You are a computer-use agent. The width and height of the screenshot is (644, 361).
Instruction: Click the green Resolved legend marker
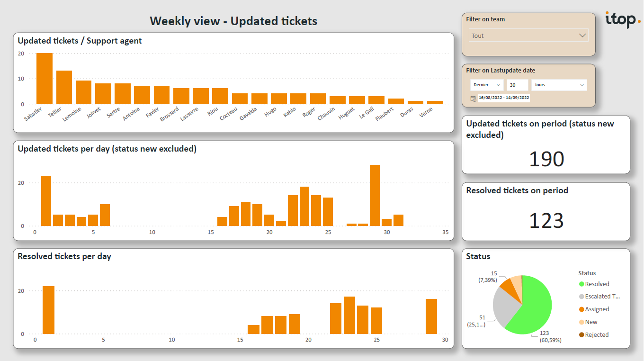[x=581, y=284]
